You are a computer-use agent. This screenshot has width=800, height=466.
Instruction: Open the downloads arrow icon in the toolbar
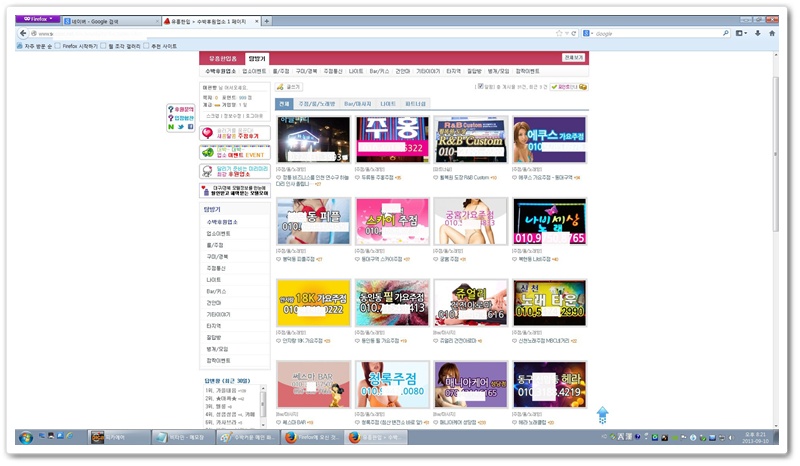[x=758, y=33]
